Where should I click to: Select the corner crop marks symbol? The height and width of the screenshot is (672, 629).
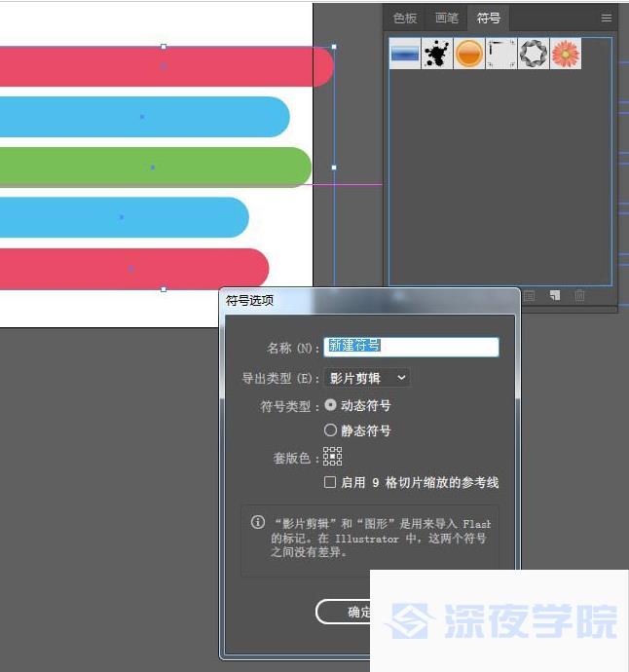pos(501,54)
